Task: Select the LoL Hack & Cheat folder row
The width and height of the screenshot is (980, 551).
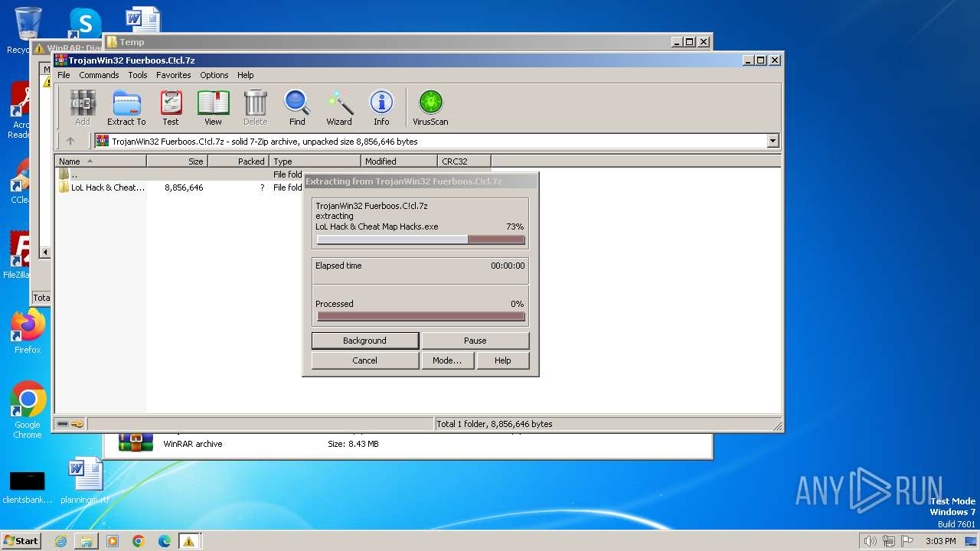Action: (x=180, y=187)
